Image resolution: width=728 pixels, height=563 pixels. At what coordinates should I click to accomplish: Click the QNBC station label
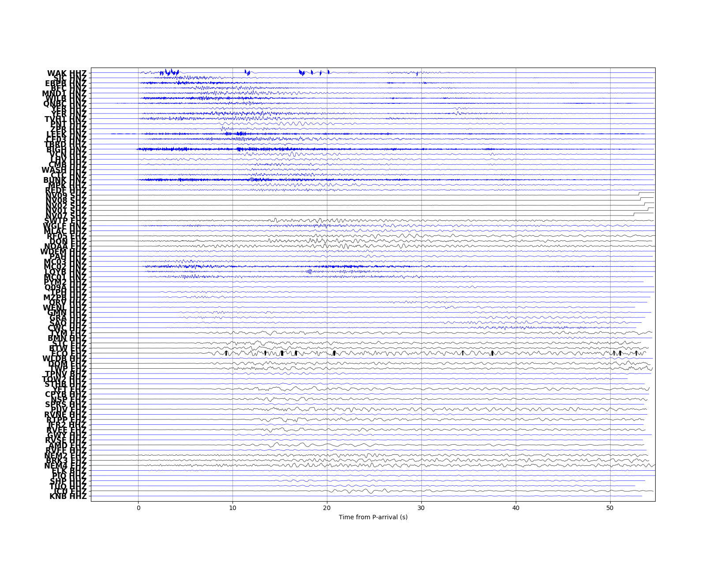tap(65, 104)
